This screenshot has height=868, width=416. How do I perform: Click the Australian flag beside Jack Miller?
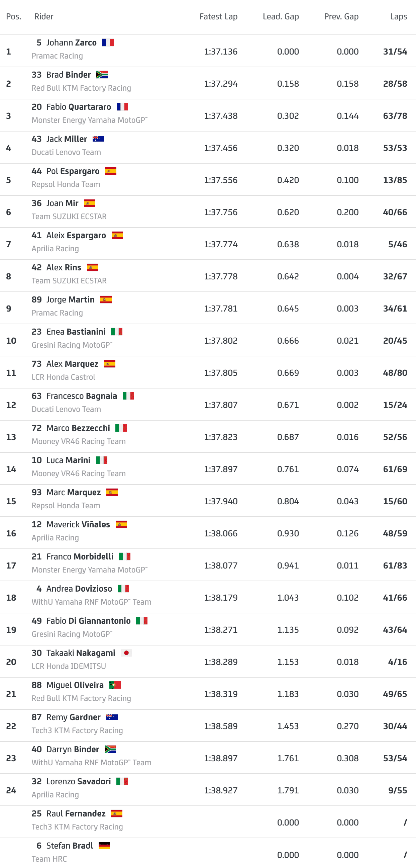[98, 139]
